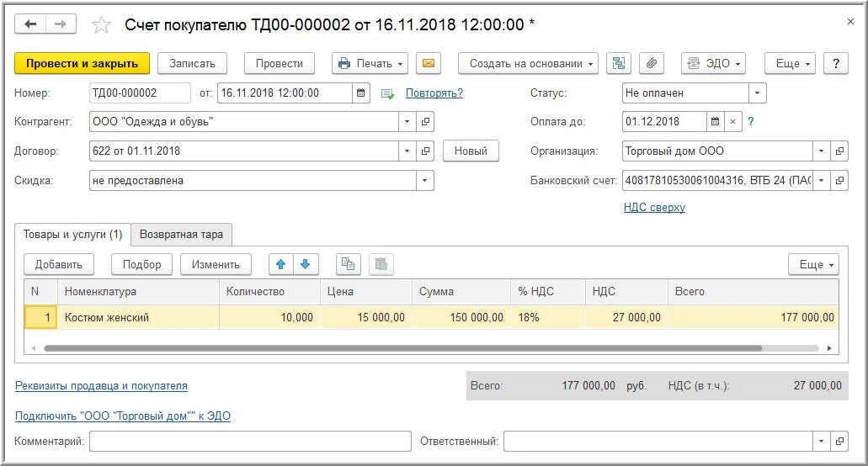868x466 pixels.
Task: Expand the Организация dropdown list
Action: pos(822,151)
